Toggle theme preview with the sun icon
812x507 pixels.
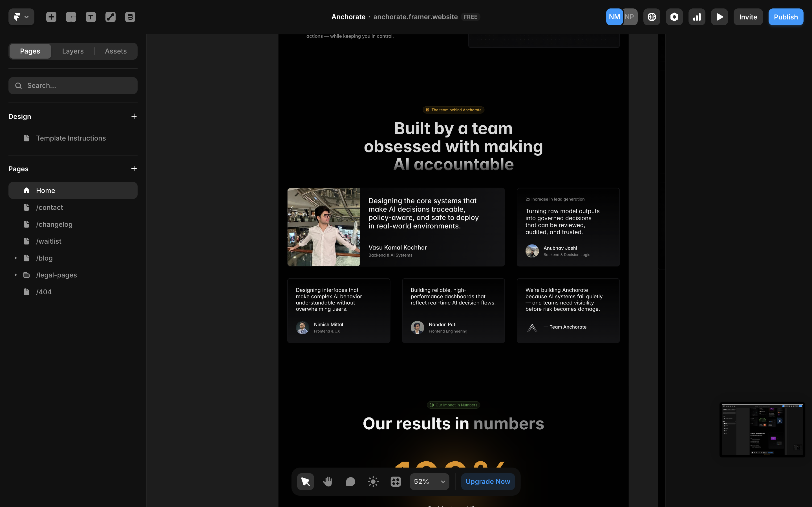372,481
